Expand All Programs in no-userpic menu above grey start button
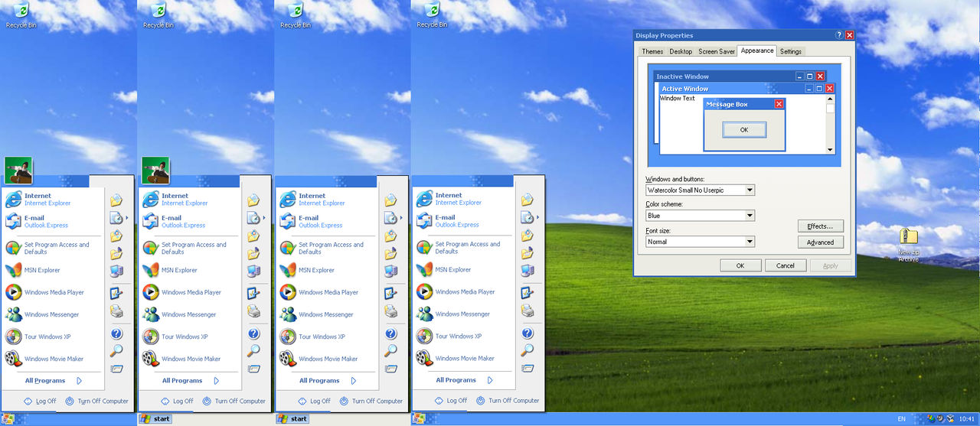The height and width of the screenshot is (426, 980). click(328, 380)
